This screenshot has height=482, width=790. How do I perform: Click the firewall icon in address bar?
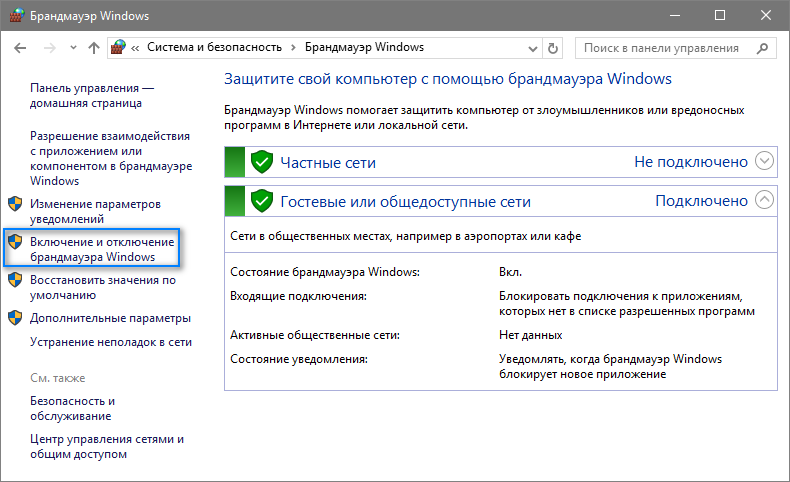coord(120,47)
